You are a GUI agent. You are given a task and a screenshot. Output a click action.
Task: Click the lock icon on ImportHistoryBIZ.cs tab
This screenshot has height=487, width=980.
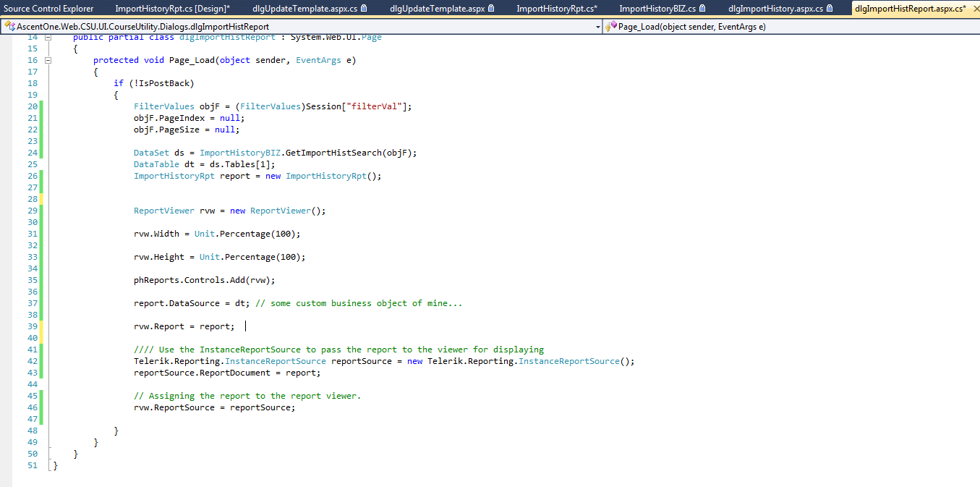pos(702,9)
